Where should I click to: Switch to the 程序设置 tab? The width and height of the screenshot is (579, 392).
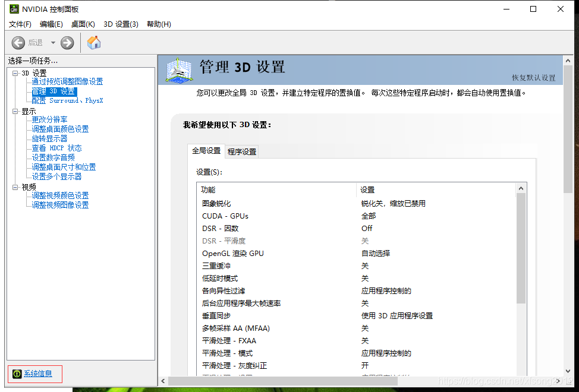(242, 151)
